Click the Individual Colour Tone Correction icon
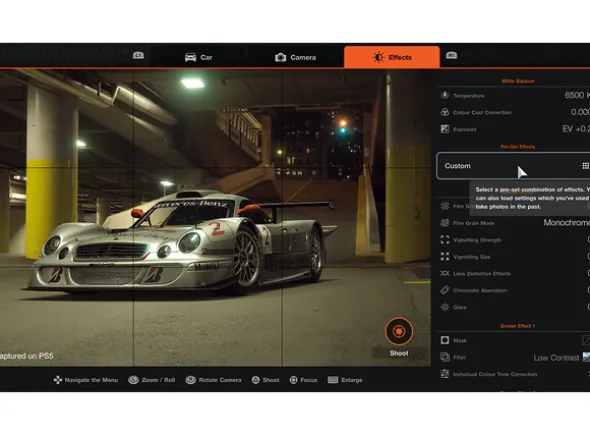Image resolution: width=590 pixels, height=436 pixels. point(445,374)
